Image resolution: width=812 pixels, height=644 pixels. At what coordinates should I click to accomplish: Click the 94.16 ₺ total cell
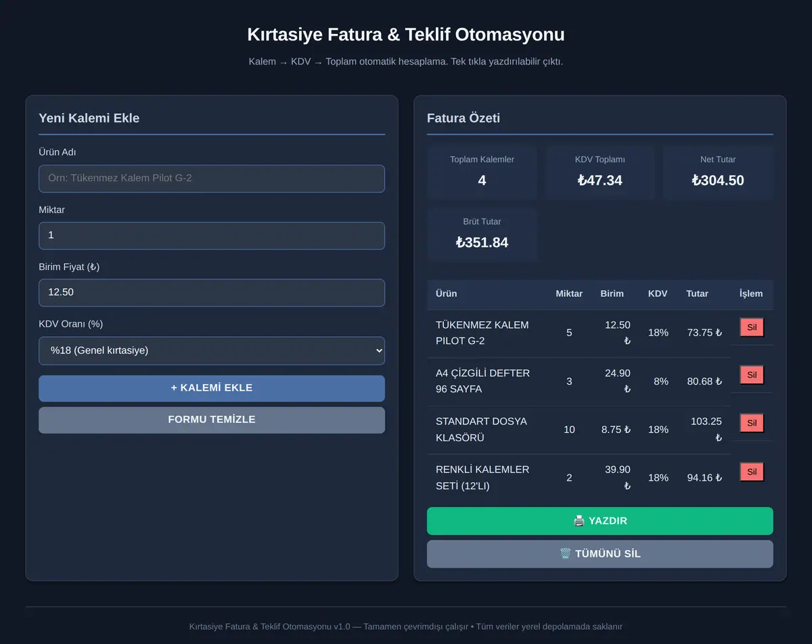point(704,478)
